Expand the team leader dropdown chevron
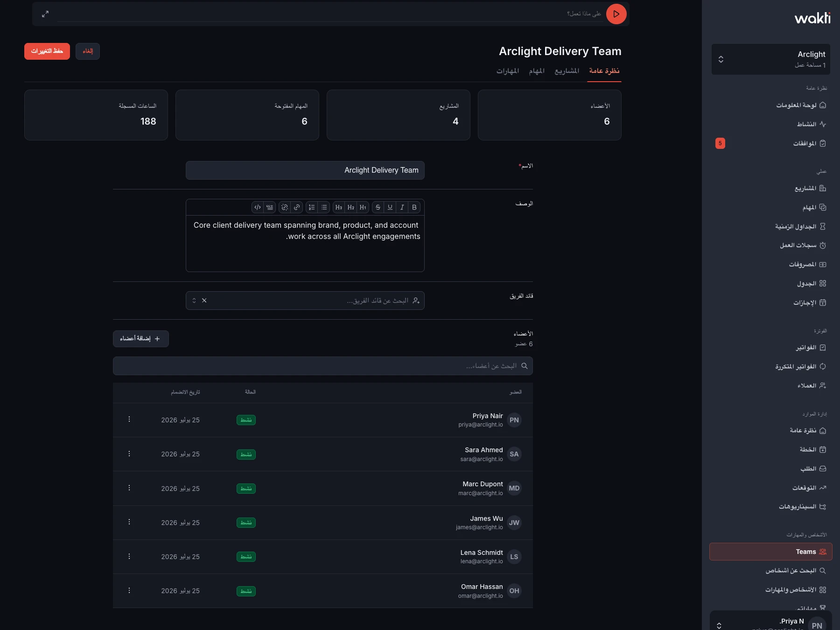This screenshot has width=840, height=630. pyautogui.click(x=194, y=301)
